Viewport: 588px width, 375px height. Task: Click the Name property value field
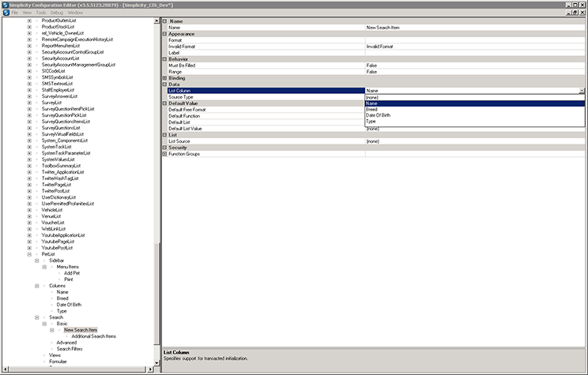[x=475, y=28]
